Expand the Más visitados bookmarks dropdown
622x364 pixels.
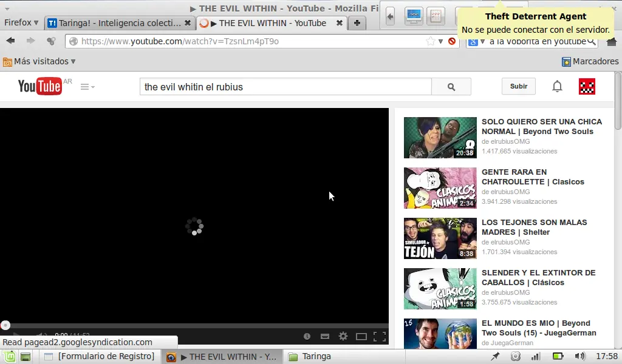point(39,61)
